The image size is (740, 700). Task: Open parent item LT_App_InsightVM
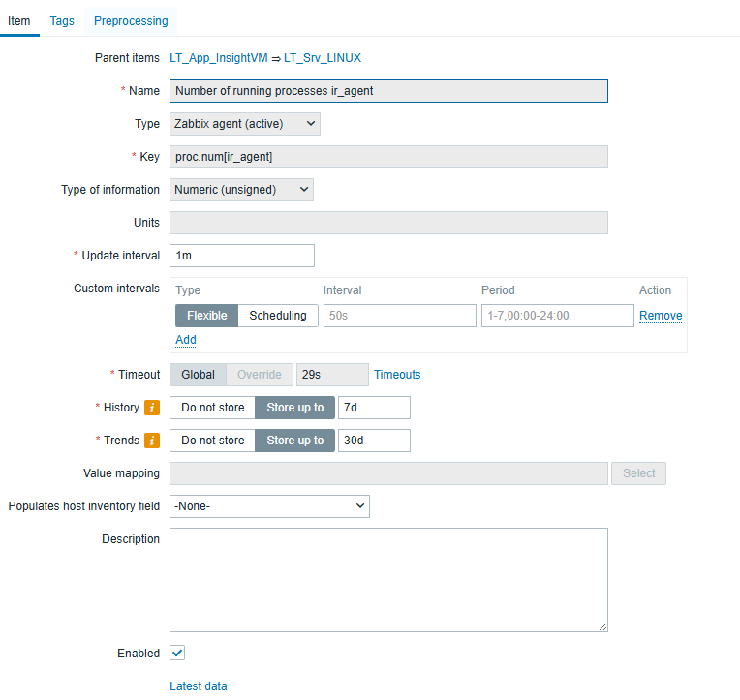218,58
